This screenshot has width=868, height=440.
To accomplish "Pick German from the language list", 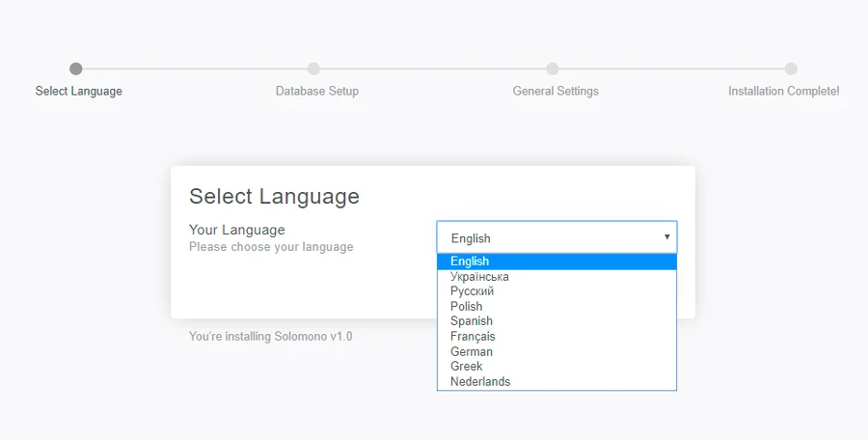I will tap(471, 352).
